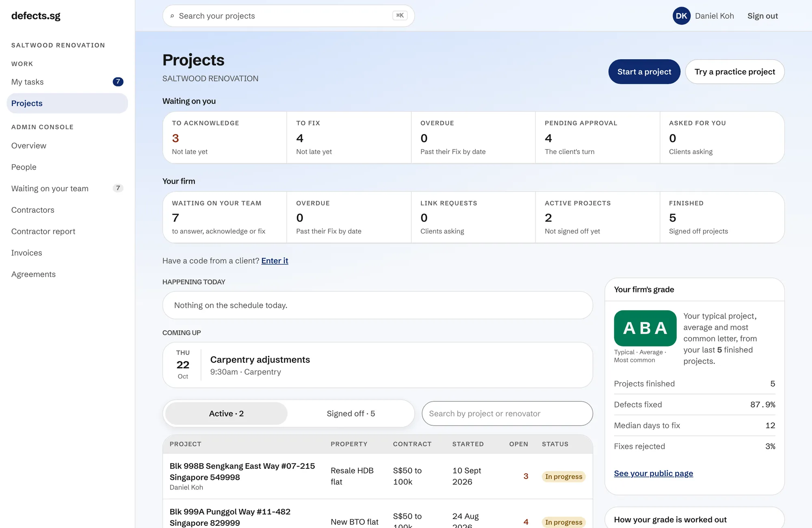This screenshot has width=812, height=528.
Task: Open the To fix stat card
Action: tap(349, 138)
